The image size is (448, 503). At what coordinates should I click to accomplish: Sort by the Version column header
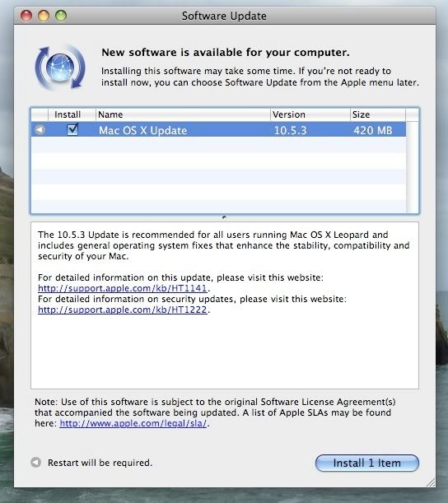tap(310, 114)
